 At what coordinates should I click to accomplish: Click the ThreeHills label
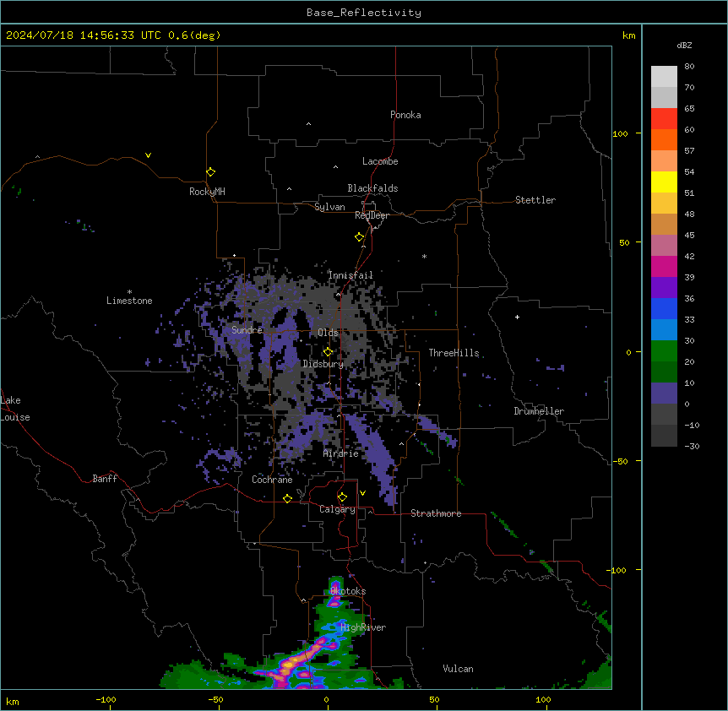click(x=454, y=353)
